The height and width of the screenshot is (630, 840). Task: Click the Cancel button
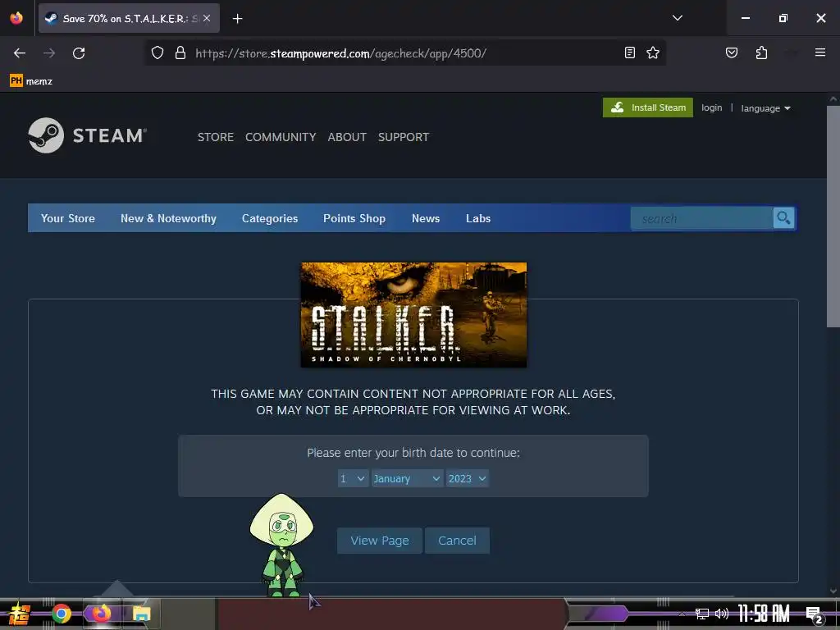[457, 541]
